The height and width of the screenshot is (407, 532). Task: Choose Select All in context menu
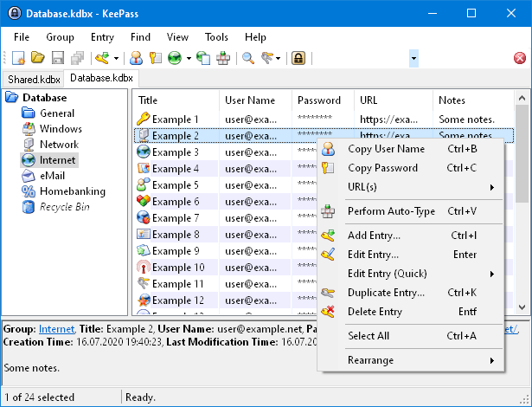pos(411,336)
